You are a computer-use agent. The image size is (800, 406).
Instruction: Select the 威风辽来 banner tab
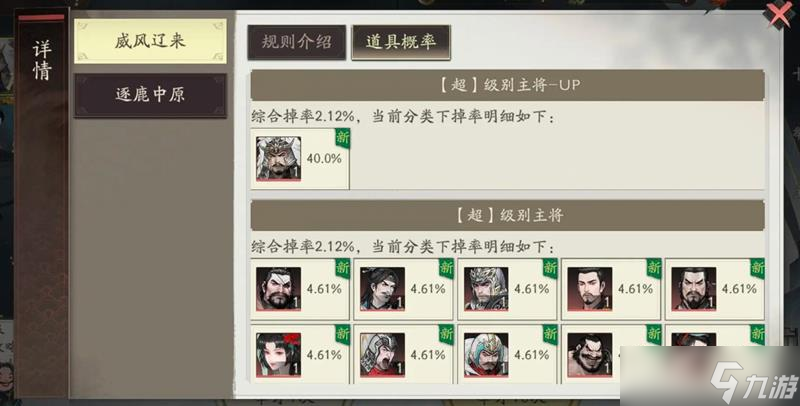click(150, 41)
